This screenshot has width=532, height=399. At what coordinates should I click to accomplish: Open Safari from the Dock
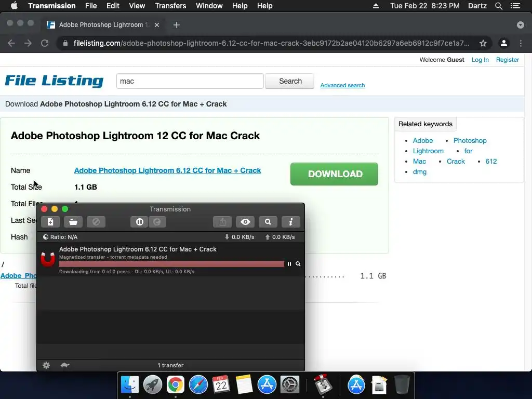click(198, 384)
